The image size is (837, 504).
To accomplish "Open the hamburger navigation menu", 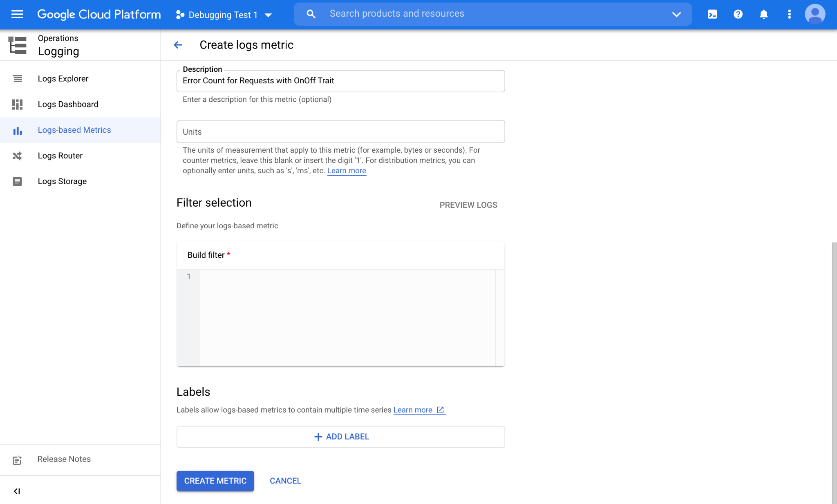I will point(17,14).
